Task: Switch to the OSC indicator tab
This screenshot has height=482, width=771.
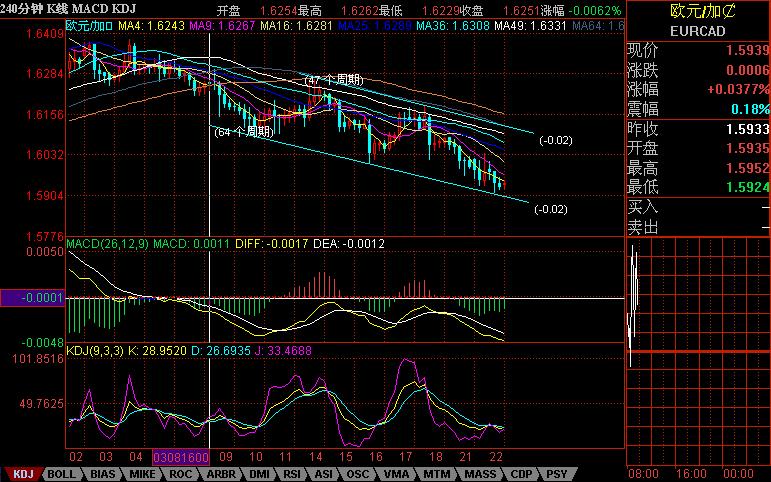Action: pyautogui.click(x=358, y=474)
